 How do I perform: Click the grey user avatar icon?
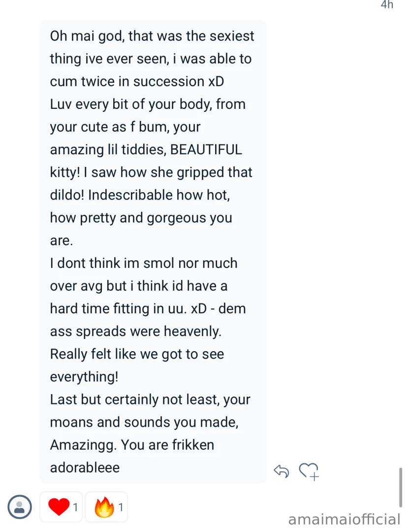pos(20,506)
